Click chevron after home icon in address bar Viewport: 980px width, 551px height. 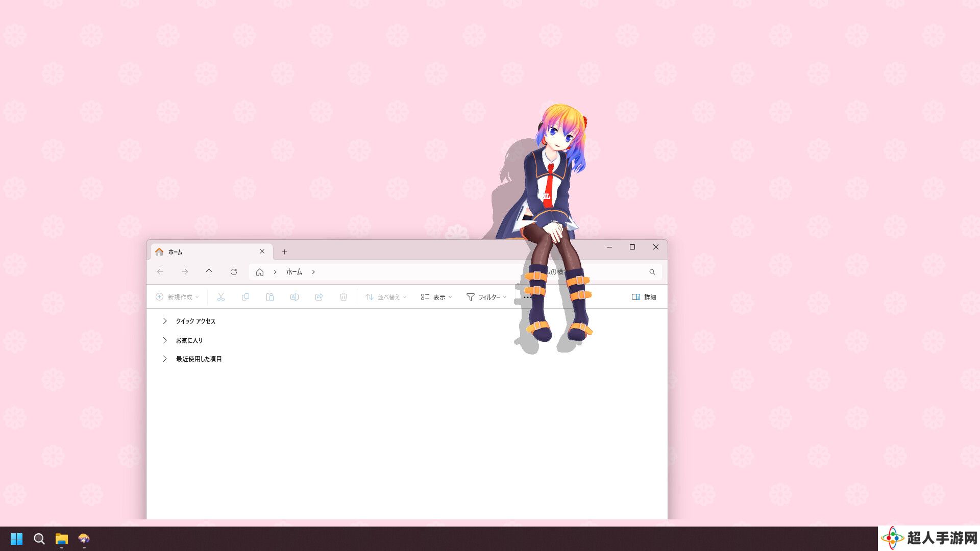point(275,272)
